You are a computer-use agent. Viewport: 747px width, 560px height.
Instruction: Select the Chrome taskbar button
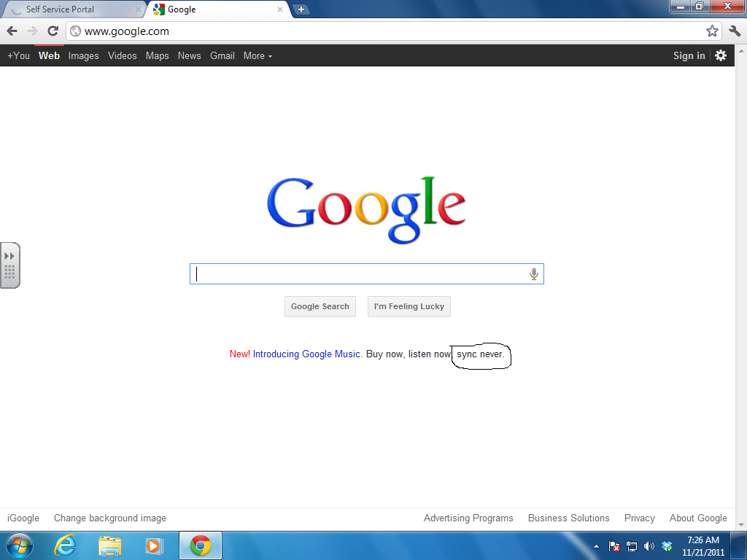point(200,545)
